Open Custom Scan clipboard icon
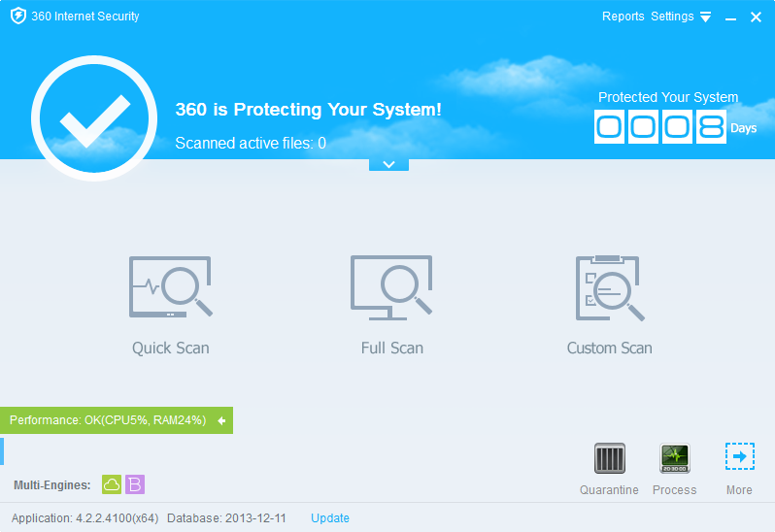Screen dimensions: 775x532 coord(609,287)
